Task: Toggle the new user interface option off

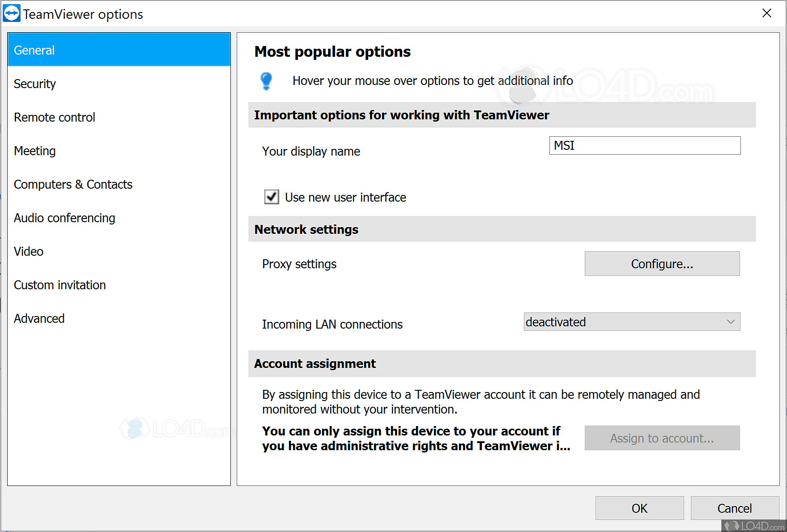Action: 271,197
